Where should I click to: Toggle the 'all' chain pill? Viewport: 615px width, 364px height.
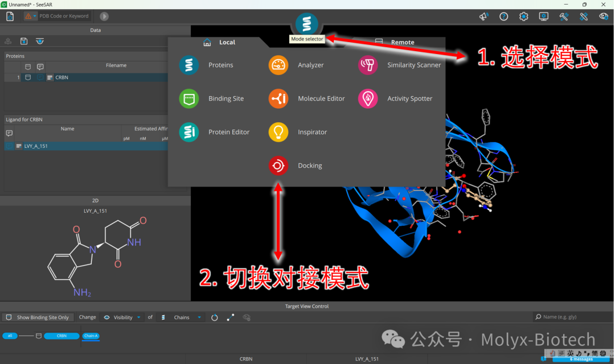(x=10, y=336)
